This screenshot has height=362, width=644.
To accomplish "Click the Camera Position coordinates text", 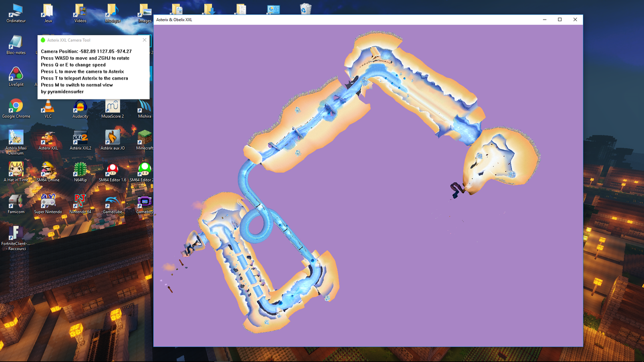I will (x=87, y=51).
